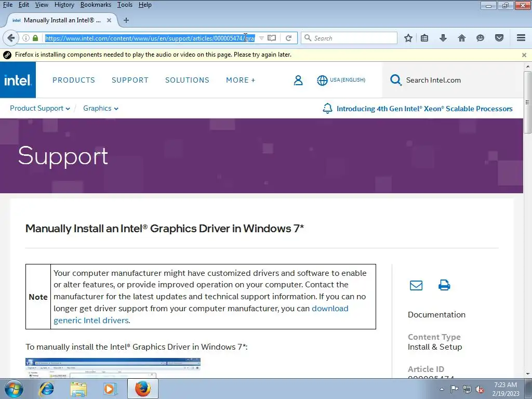Open Windows Media Player in taskbar
Viewport: 532px width, 399px height.
(x=110, y=389)
